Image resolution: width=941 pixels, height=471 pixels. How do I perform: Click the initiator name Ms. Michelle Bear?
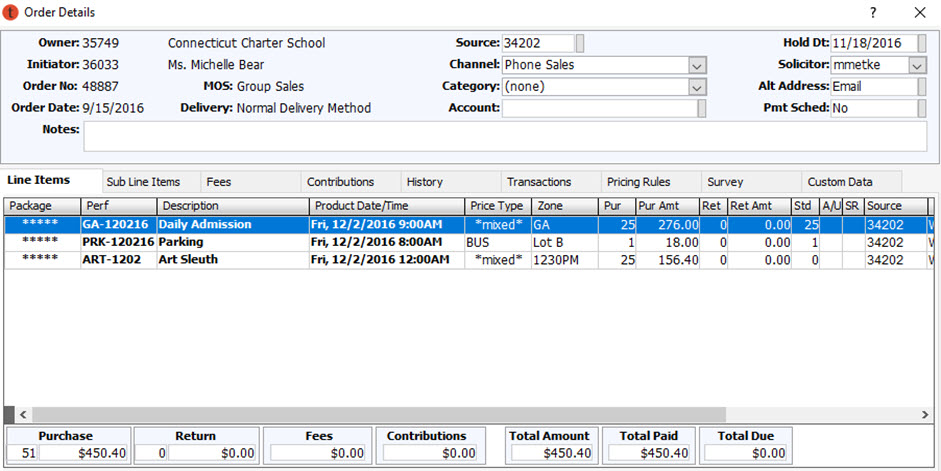(216, 65)
